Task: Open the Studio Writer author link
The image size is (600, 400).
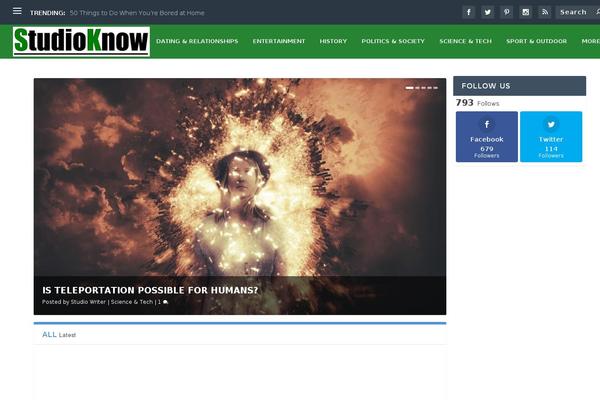Action: click(x=88, y=302)
